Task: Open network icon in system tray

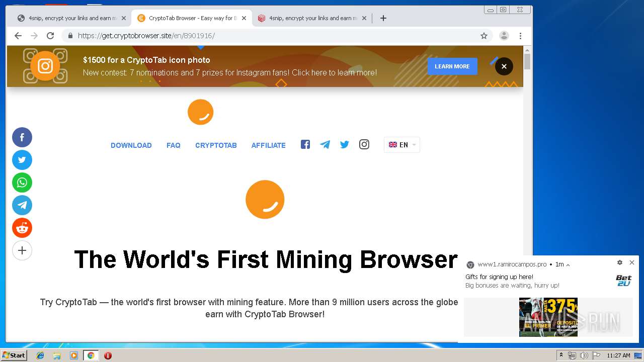Action: (x=572, y=355)
